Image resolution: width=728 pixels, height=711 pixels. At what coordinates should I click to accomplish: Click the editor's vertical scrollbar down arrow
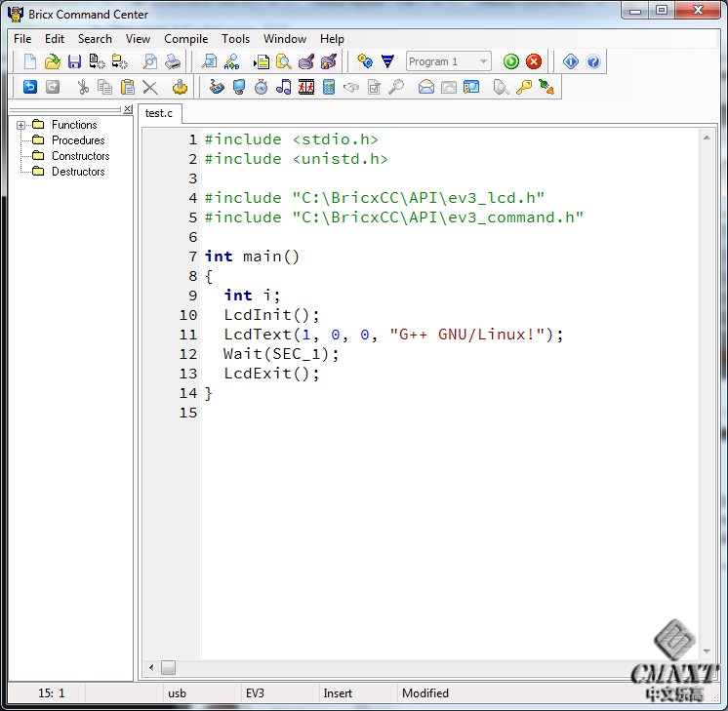707,652
